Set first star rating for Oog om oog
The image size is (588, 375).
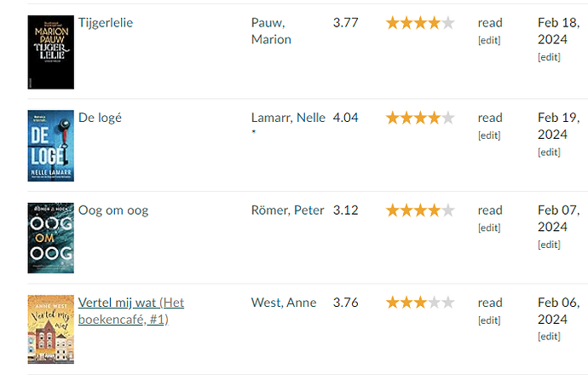pos(393,211)
